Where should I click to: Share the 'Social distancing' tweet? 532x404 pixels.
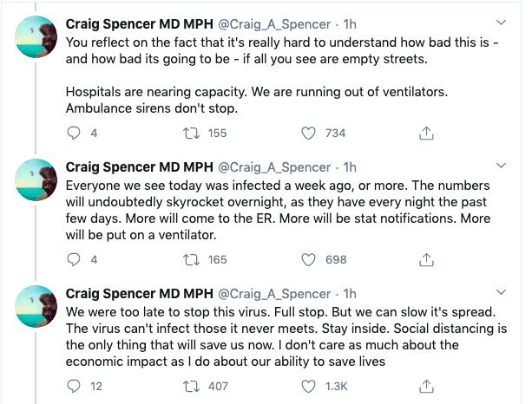coord(426,386)
